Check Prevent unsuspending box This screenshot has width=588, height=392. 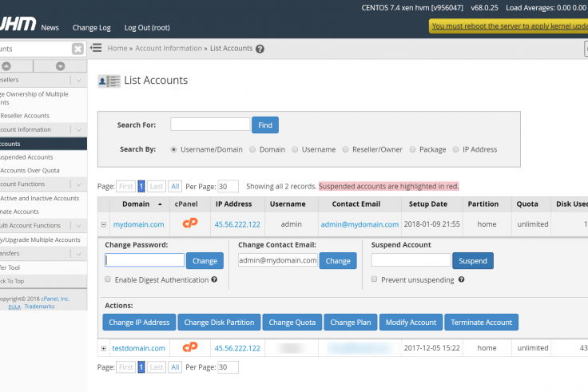coord(374,279)
